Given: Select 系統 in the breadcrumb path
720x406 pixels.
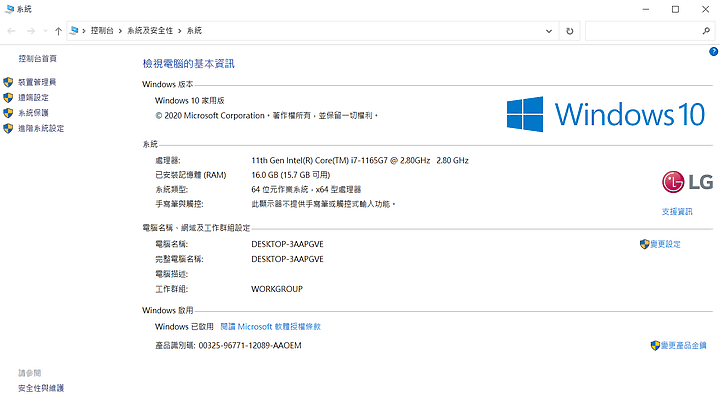Looking at the screenshot, I should pos(194,30).
